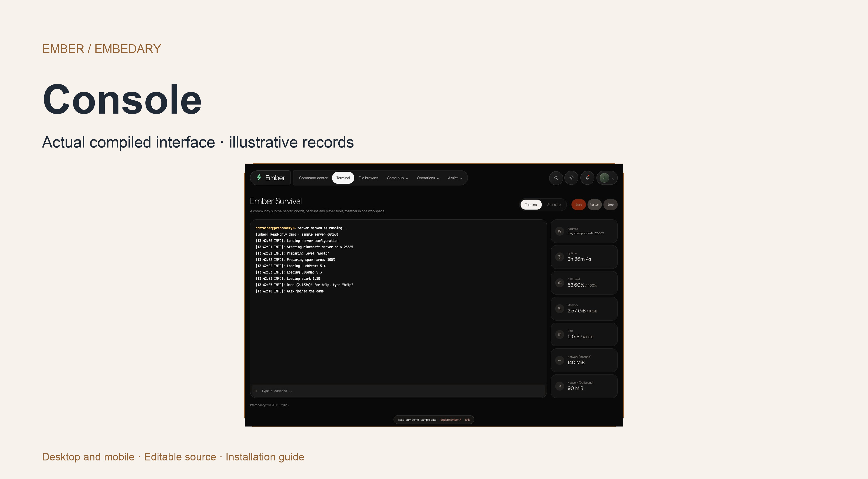Viewport: 868px width, 479px height.
Task: Click the Read-only demo sample data label
Action: (x=417, y=420)
